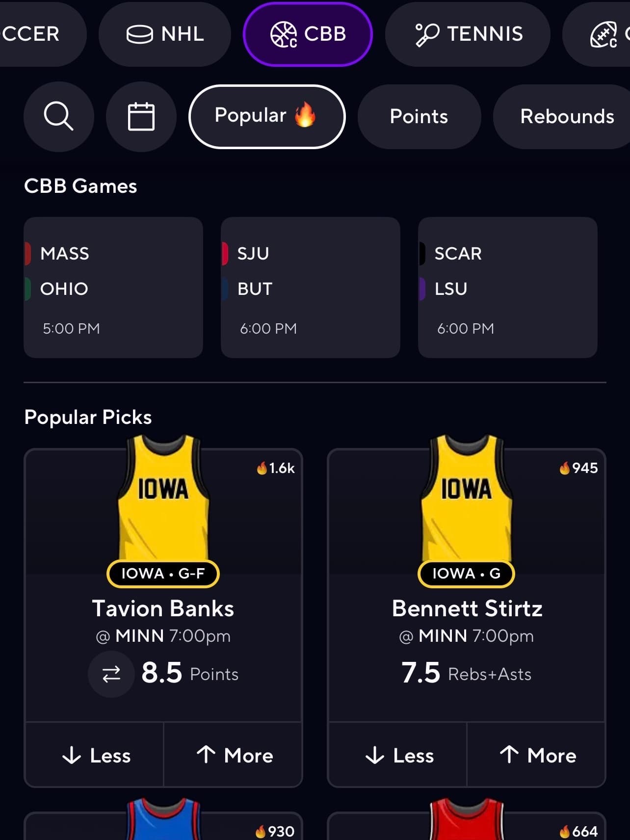The height and width of the screenshot is (840, 630).
Task: Open the MASS vs OHIO game card
Action: [x=113, y=288]
